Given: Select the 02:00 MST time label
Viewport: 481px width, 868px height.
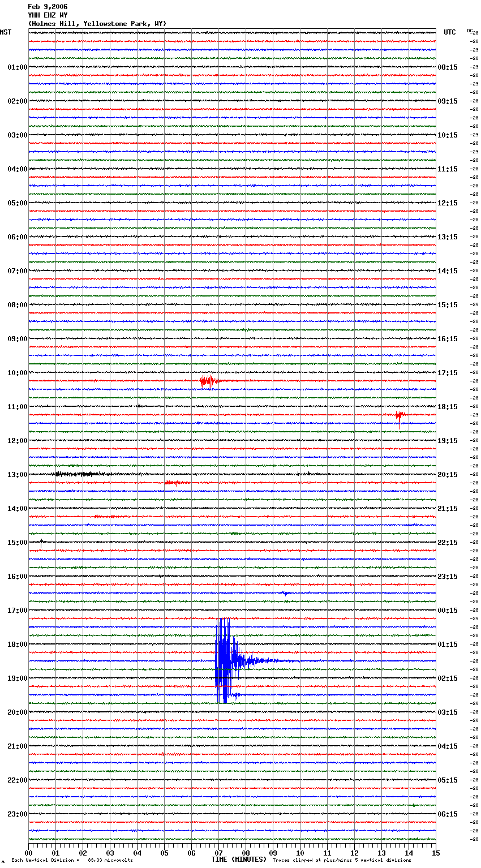Looking at the screenshot, I should click(18, 101).
